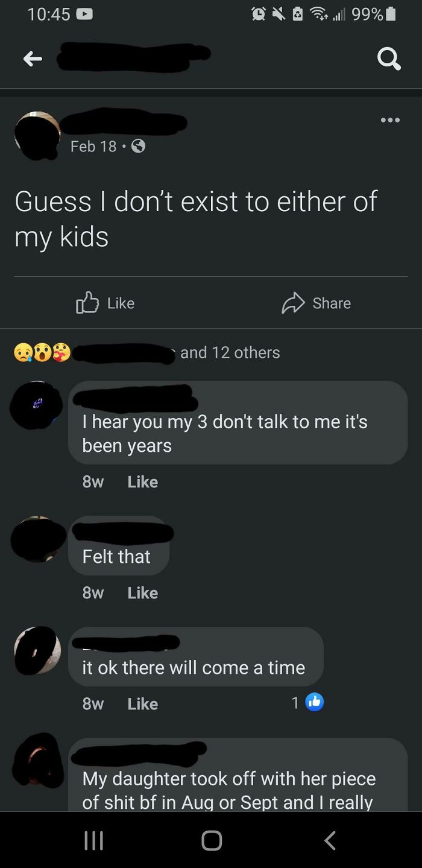Screen dimensions: 422x868
Task: Like the post with thumbs-up button
Action: [x=105, y=303]
